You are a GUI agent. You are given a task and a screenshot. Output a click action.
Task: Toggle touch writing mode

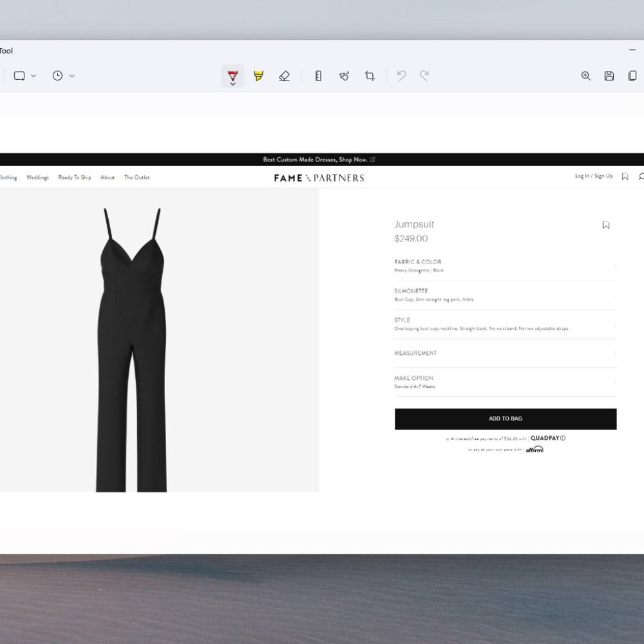pyautogui.click(x=344, y=75)
